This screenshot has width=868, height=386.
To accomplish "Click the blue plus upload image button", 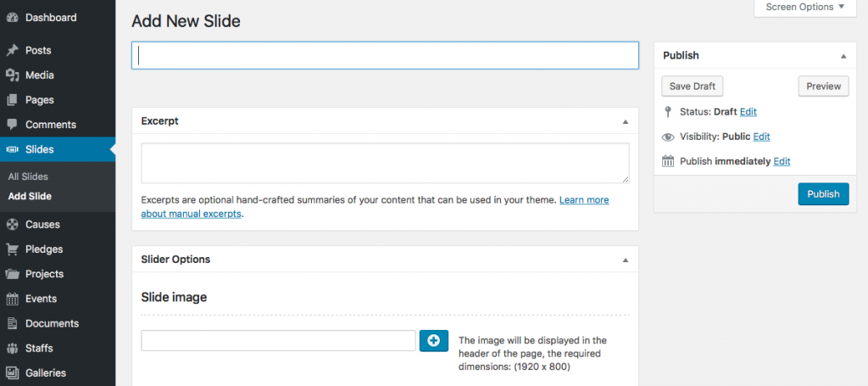I will point(434,340).
